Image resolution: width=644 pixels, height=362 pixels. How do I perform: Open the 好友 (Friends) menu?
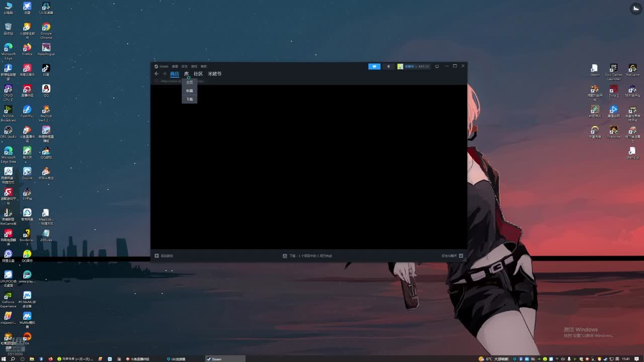tap(184, 66)
